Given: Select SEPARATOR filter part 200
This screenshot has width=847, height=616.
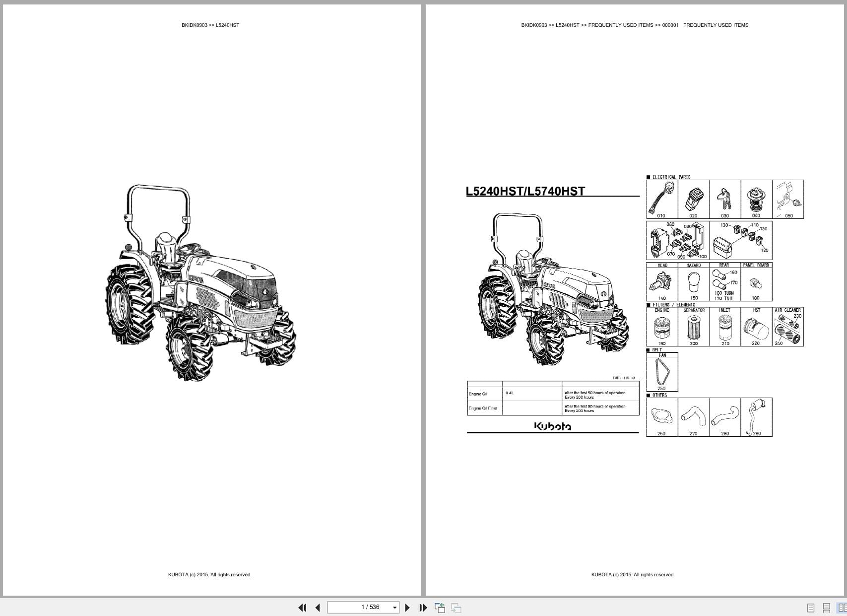Looking at the screenshot, I should (x=693, y=327).
